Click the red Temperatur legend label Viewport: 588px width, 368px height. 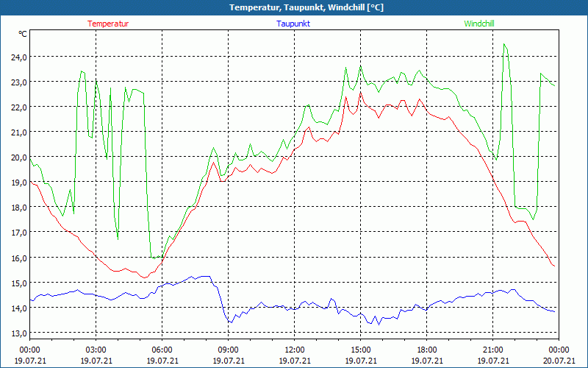(x=108, y=24)
